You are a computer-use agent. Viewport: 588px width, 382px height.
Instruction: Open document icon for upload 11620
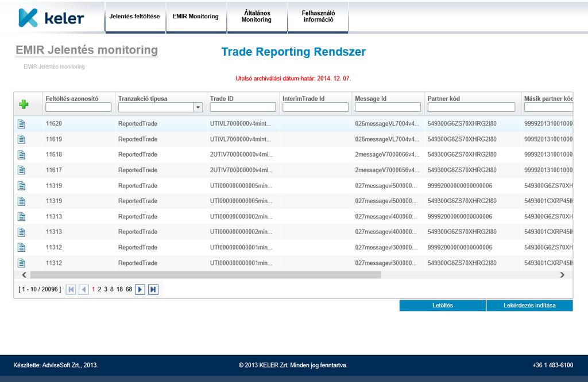pos(22,123)
